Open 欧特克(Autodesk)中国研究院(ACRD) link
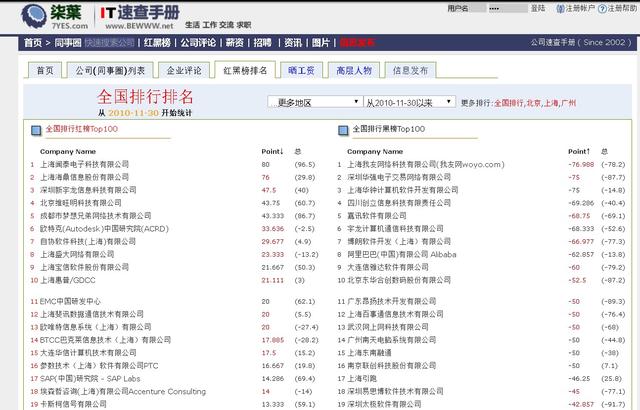 point(104,228)
